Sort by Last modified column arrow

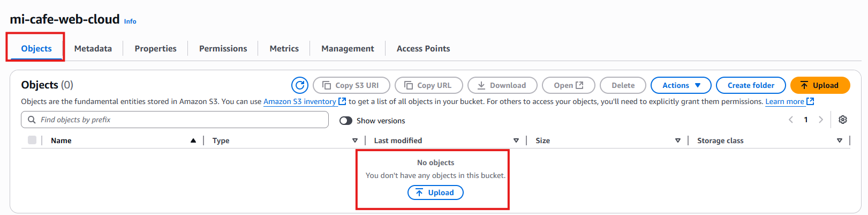(516, 140)
